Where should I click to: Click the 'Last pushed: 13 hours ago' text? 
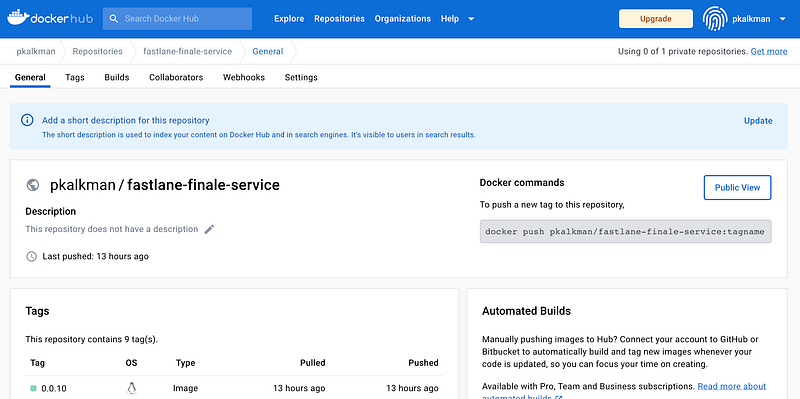click(x=95, y=256)
